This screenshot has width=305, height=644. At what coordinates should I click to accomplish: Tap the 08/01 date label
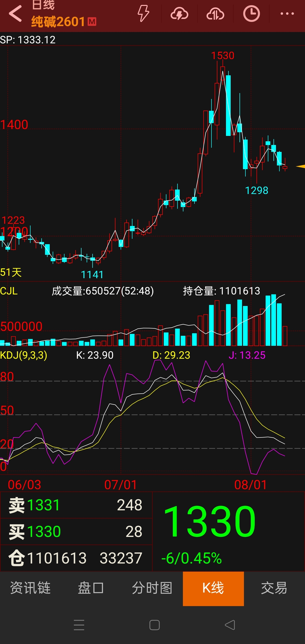pos(251,485)
